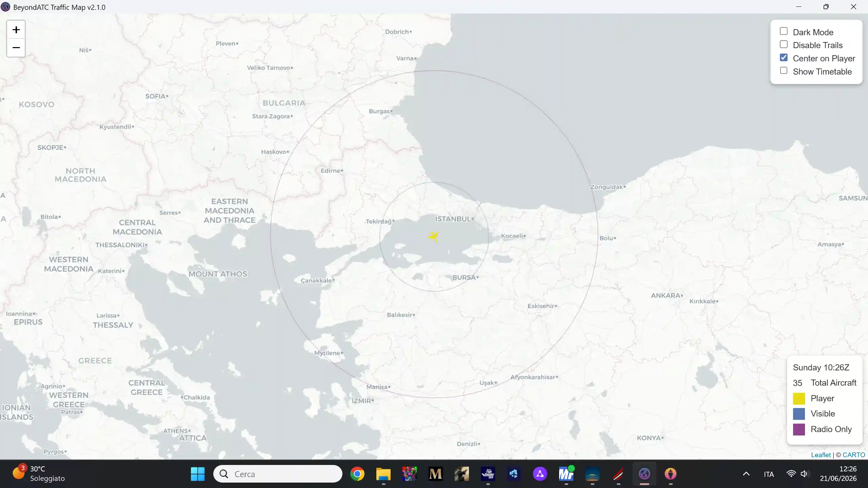Open Wi-Fi network settings tray icon
This screenshot has width=868, height=488.
[791, 474]
